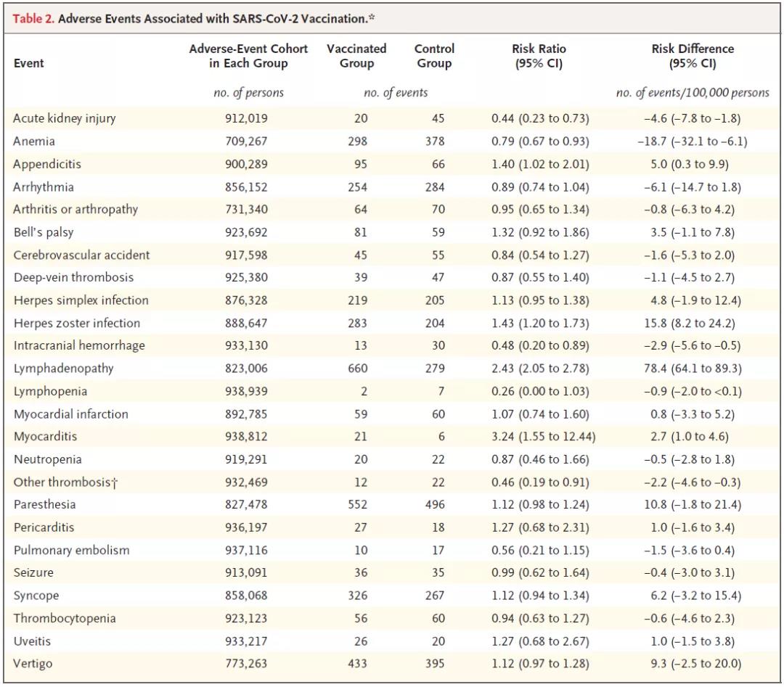The image size is (784, 687).
Task: Select the "Vaccinated Group" column header
Action: coord(356,56)
